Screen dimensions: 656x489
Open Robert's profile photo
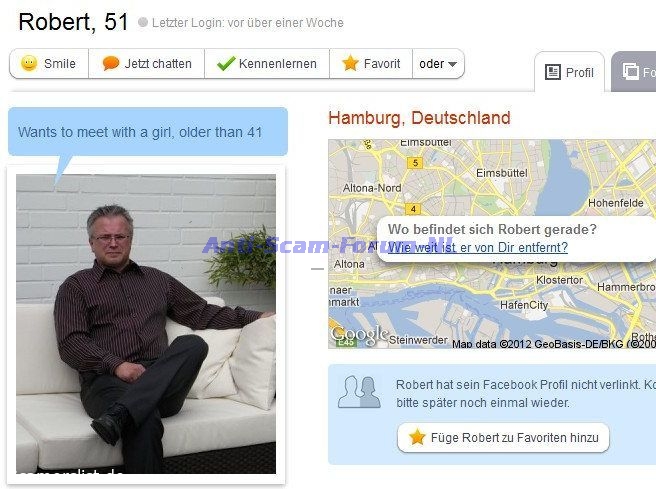click(x=146, y=324)
